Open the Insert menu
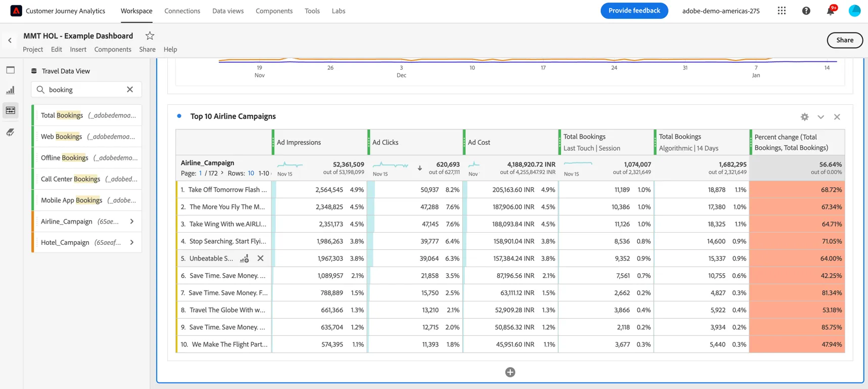Viewport: 868px width, 389px height. click(x=78, y=49)
